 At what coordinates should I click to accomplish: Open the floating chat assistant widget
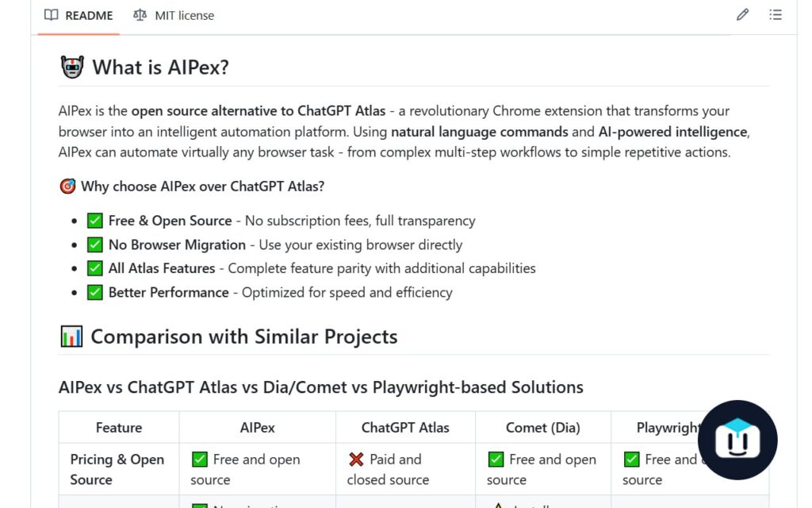(x=737, y=440)
